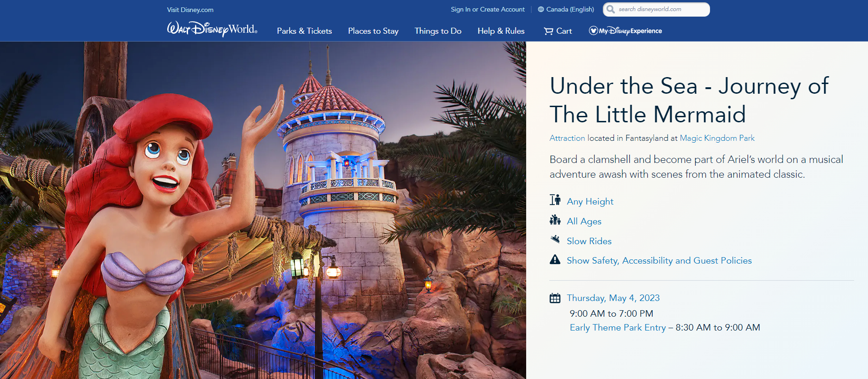Click the Sign In or Create Account link
868x379 pixels.
pos(488,9)
